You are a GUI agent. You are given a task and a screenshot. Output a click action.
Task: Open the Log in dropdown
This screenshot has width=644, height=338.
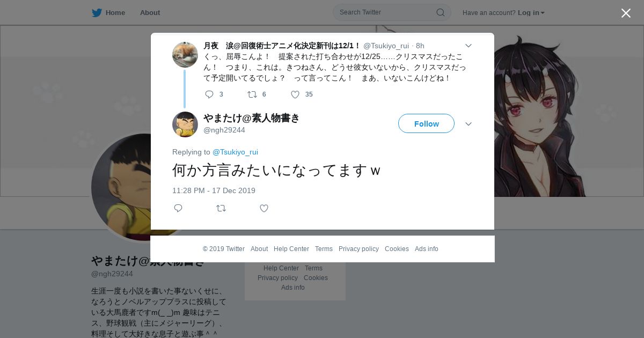click(x=531, y=13)
